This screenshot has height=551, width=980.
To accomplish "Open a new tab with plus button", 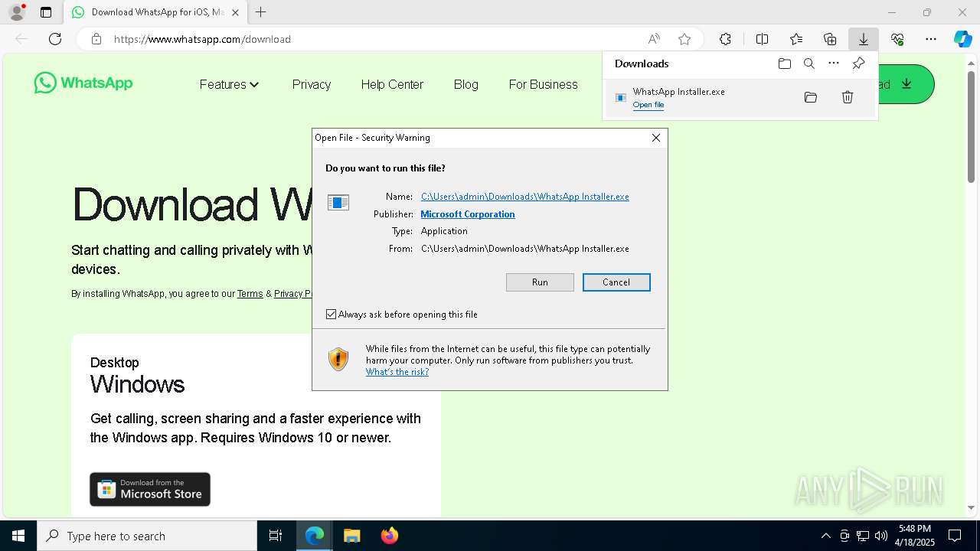I will (260, 12).
